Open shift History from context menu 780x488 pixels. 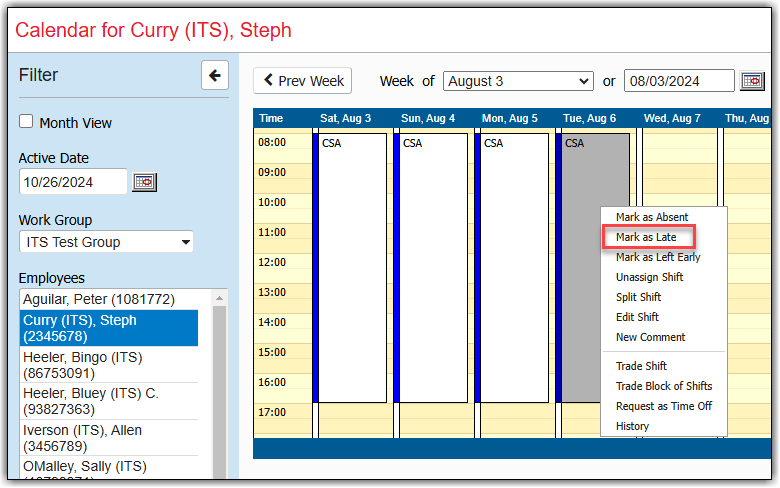tap(632, 426)
